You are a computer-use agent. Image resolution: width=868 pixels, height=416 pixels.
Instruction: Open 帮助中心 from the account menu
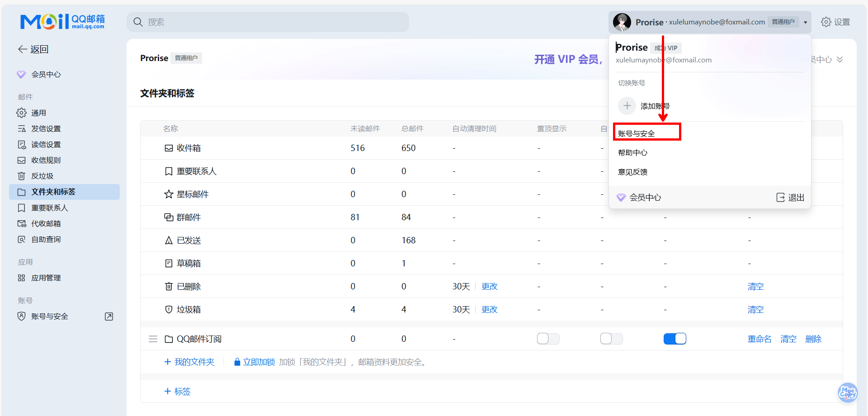point(632,153)
